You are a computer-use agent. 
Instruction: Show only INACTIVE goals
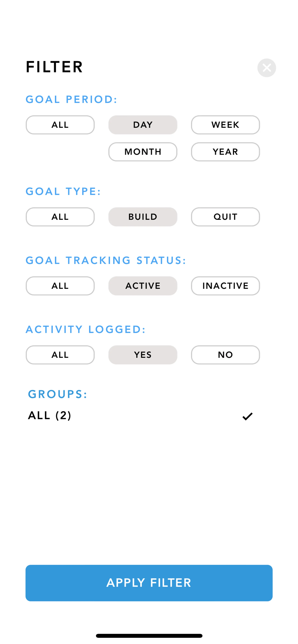tap(225, 286)
